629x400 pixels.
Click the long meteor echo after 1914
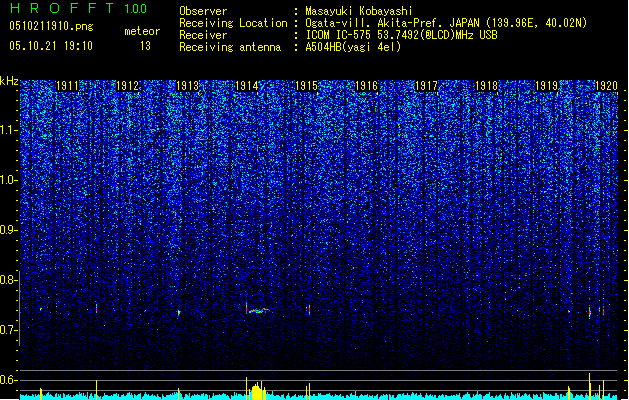(x=258, y=310)
